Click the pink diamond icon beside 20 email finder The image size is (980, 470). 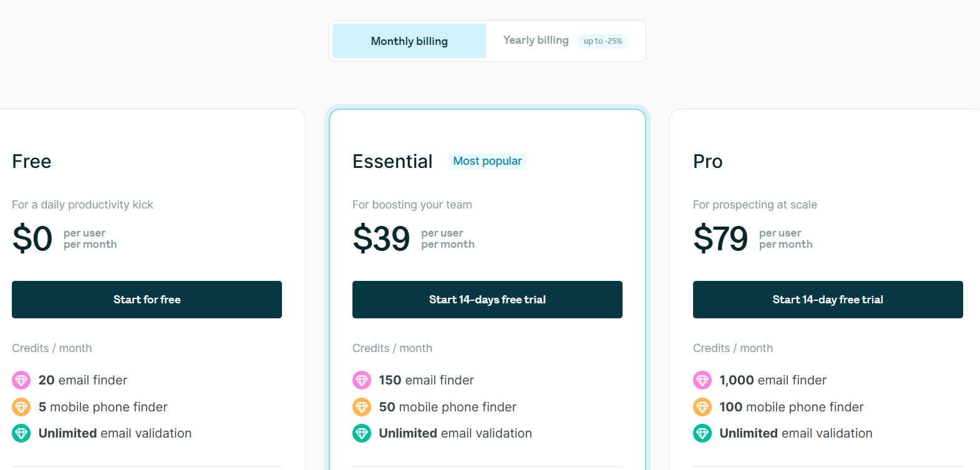(x=21, y=380)
